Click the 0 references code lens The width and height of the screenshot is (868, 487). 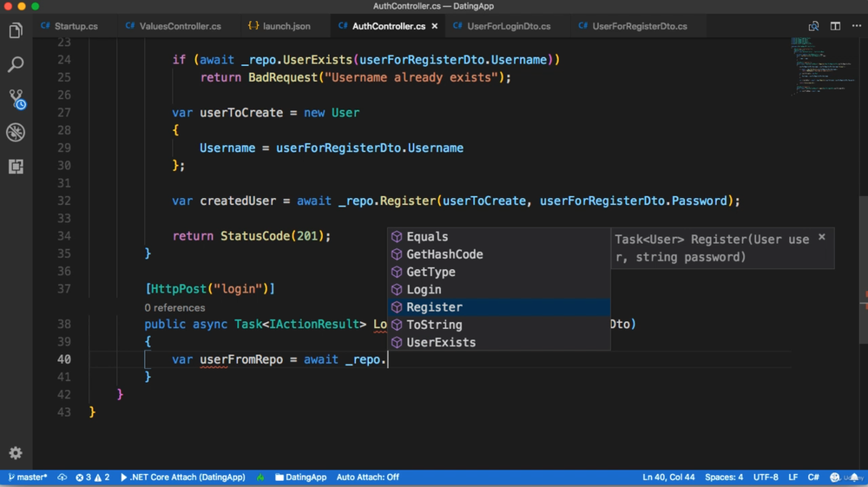pyautogui.click(x=174, y=307)
